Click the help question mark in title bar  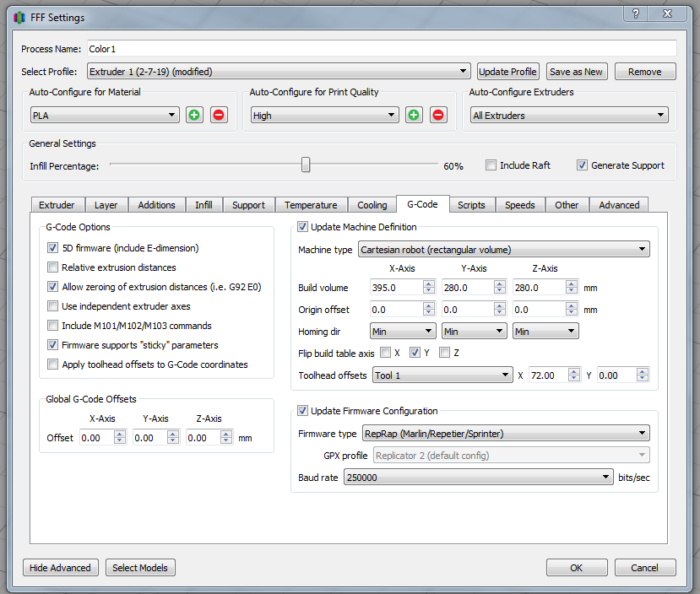coord(636,13)
